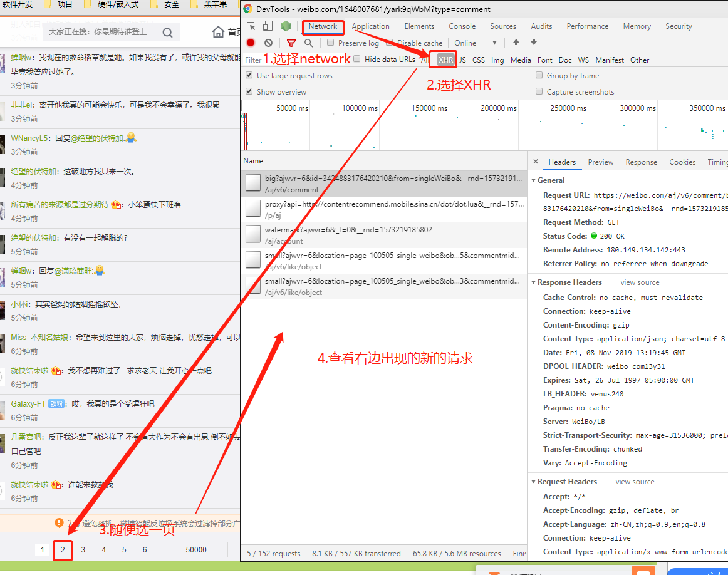Enable the Capture screenshots checkbox
728x575 pixels.
(539, 91)
